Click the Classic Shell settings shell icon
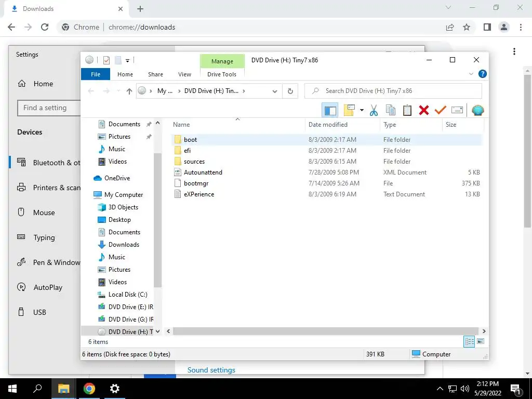The width and height of the screenshot is (532, 399). (478, 110)
